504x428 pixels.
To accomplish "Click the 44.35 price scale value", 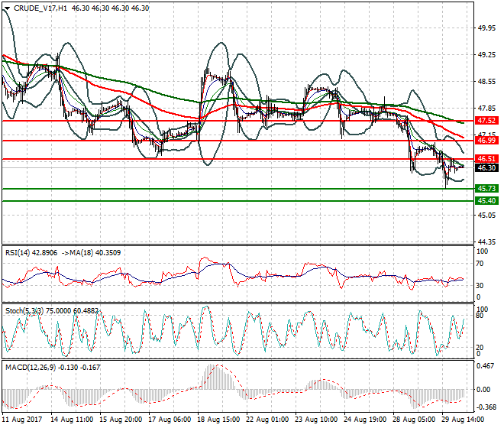I will click(486, 242).
